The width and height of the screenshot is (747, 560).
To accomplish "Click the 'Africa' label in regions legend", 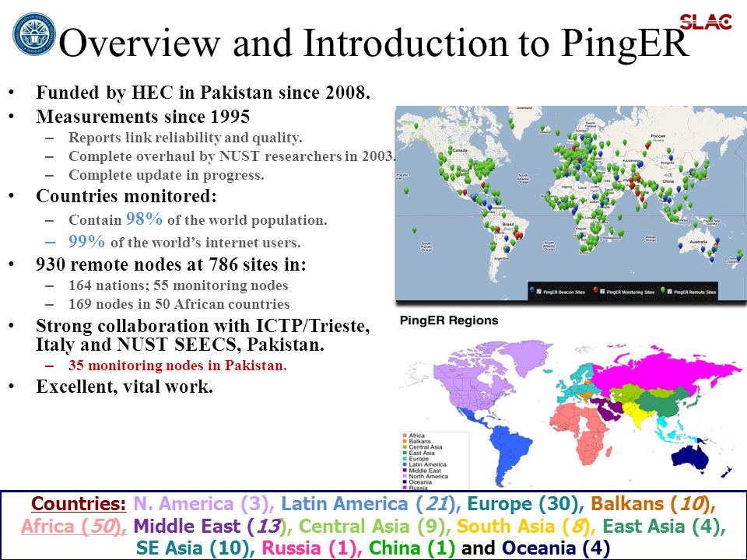I will (417, 436).
